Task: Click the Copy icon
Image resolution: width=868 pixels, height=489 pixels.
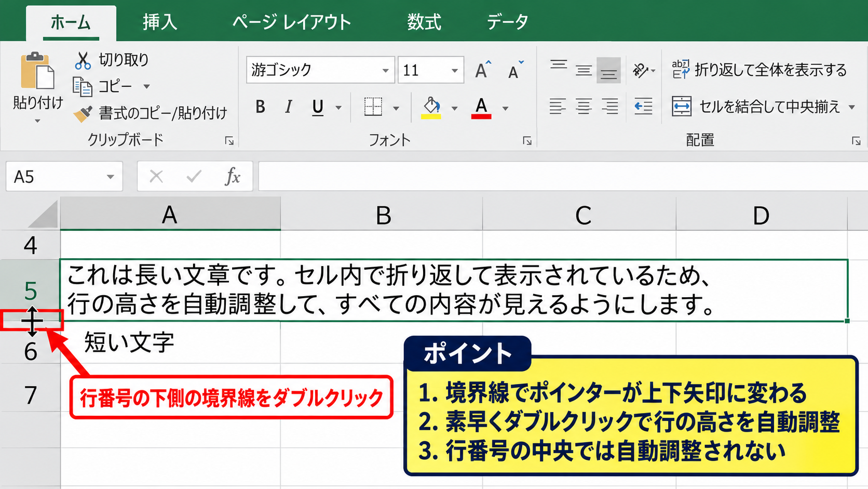Action: [83, 87]
